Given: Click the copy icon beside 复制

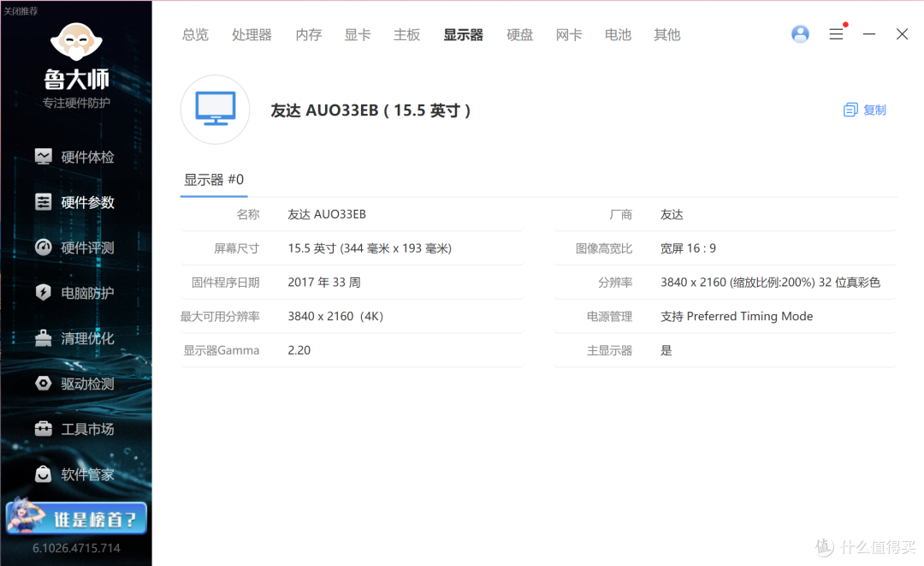Looking at the screenshot, I should tap(850, 110).
